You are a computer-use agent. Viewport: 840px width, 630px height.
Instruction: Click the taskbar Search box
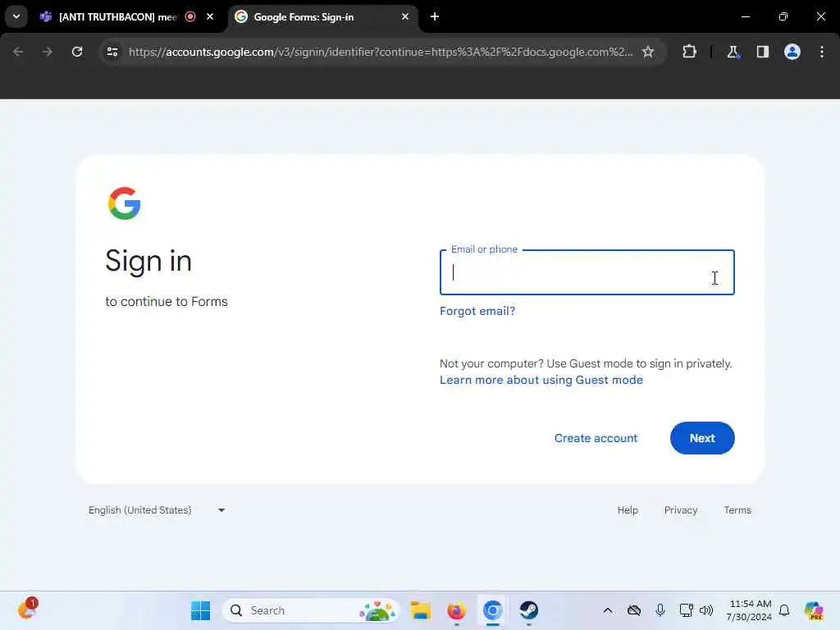311,610
